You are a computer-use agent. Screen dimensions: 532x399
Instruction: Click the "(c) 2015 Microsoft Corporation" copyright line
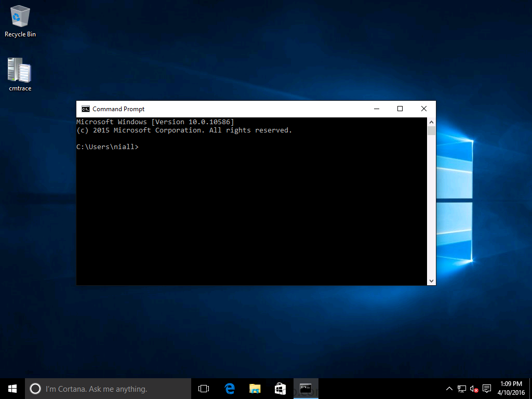[x=184, y=130]
